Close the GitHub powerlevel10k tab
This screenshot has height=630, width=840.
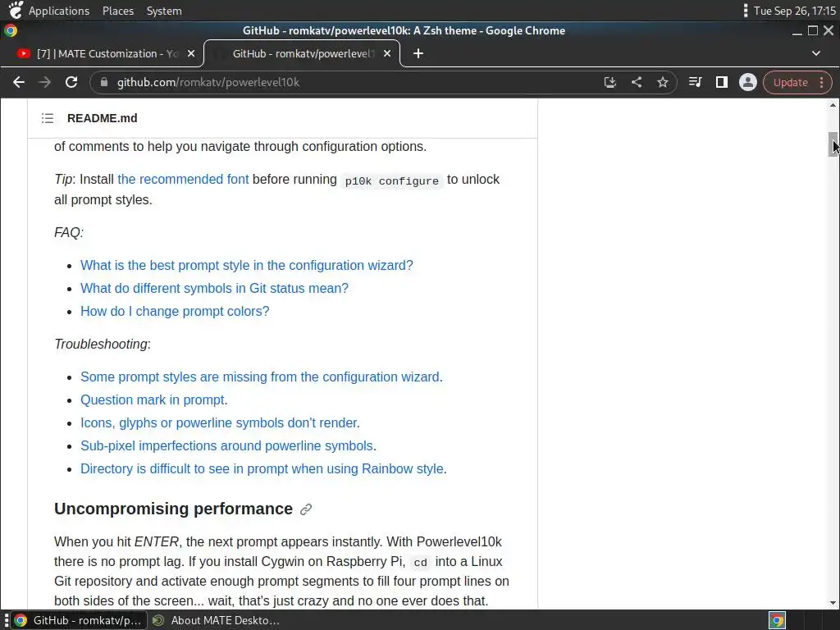tap(387, 53)
